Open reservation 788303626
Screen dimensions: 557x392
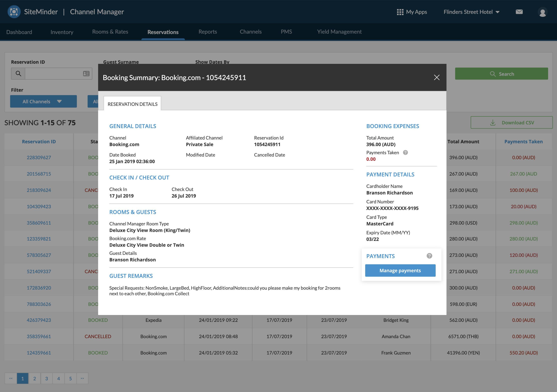pyautogui.click(x=39, y=304)
